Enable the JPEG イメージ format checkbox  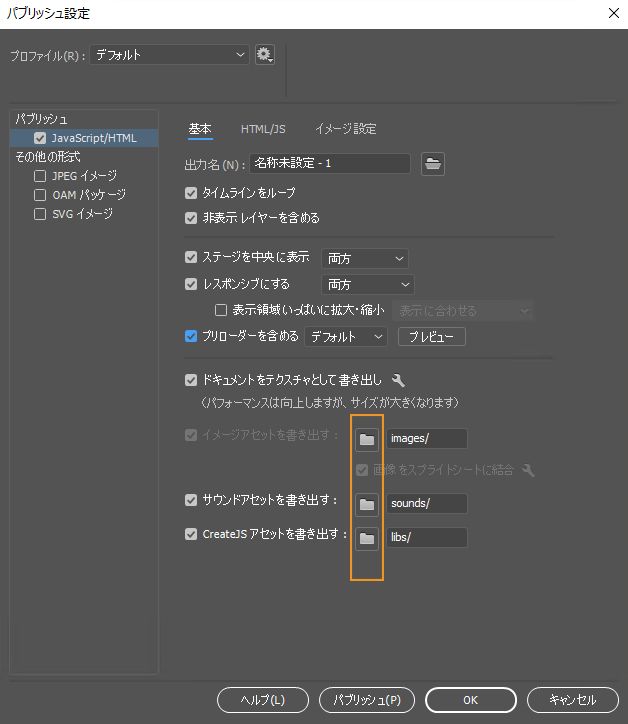pos(40,175)
